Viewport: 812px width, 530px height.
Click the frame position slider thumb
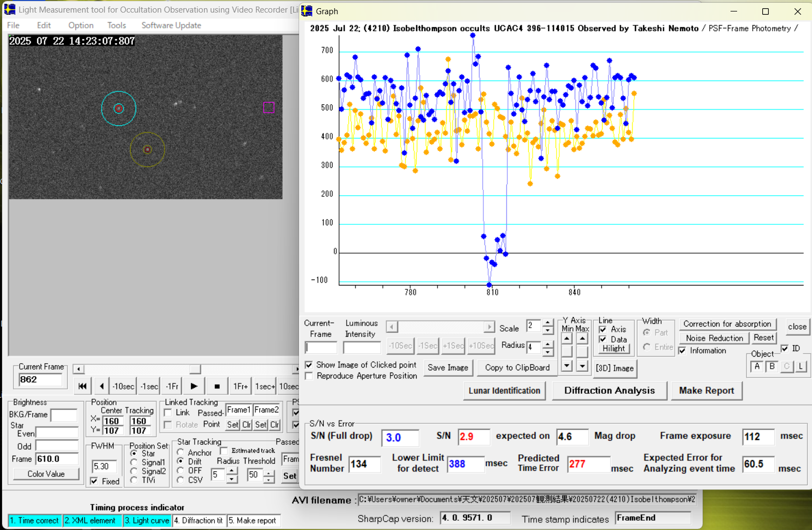(195, 369)
